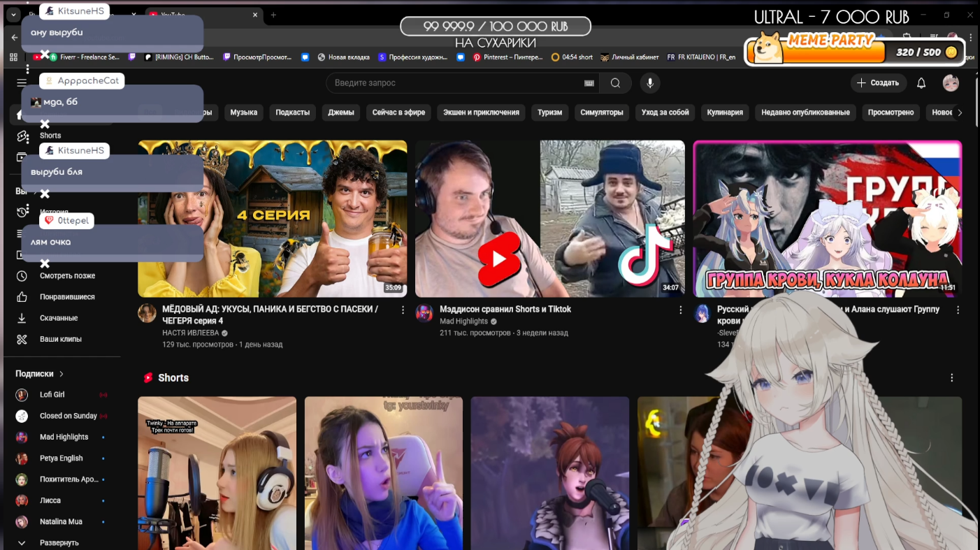The height and width of the screenshot is (550, 980).
Task: Open Ваши клипы in the sidebar
Action: tap(62, 339)
